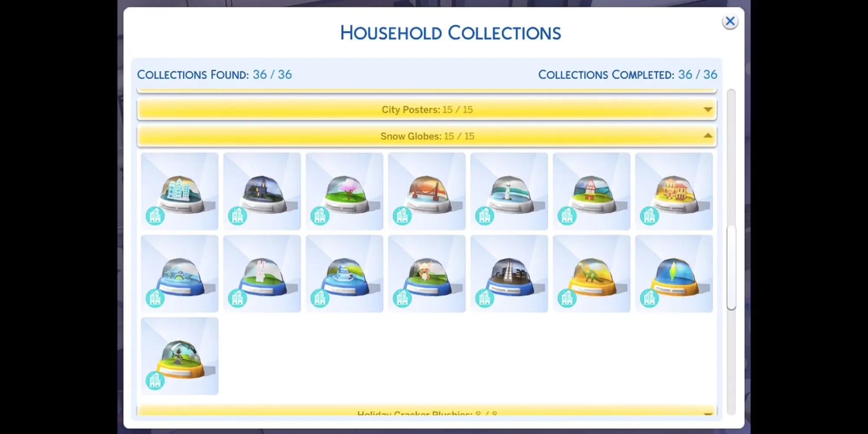Select the white lighthouse snow globe

point(509,191)
